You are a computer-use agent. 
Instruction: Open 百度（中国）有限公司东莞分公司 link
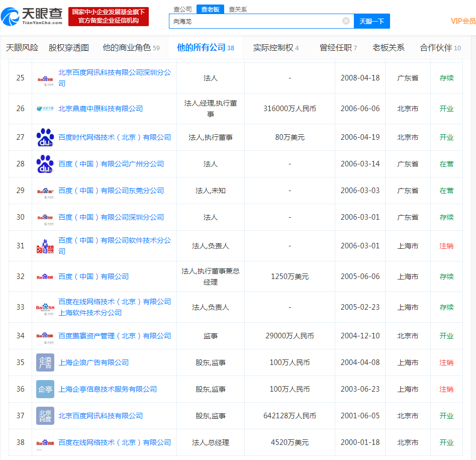[x=111, y=191]
